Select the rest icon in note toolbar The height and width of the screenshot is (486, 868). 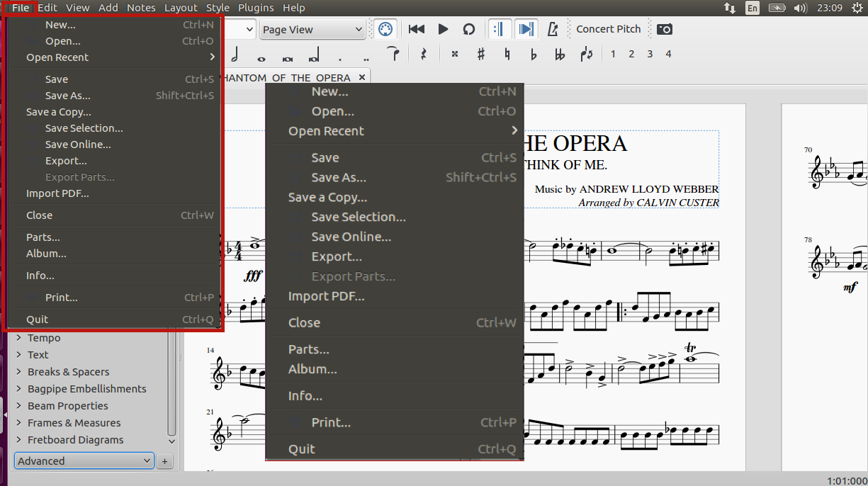click(x=423, y=55)
